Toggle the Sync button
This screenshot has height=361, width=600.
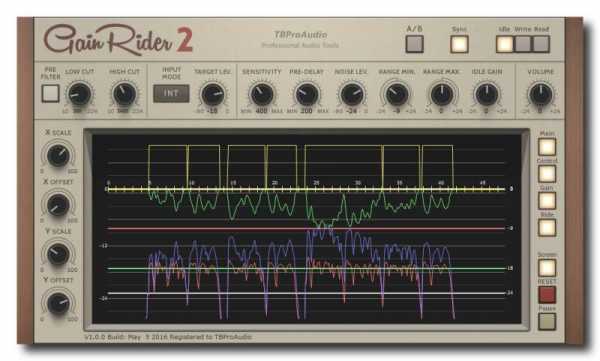click(x=459, y=44)
